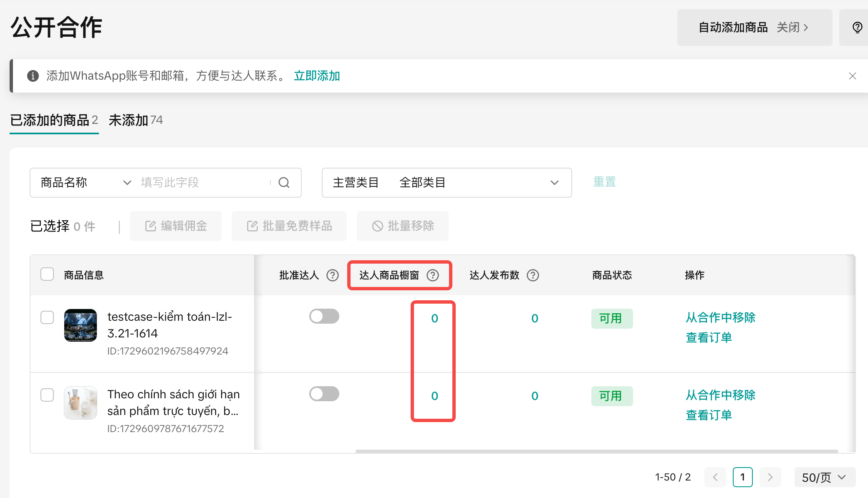This screenshot has width=868, height=498.
Task: Expand the 主营类目 category dropdown
Action: [447, 183]
